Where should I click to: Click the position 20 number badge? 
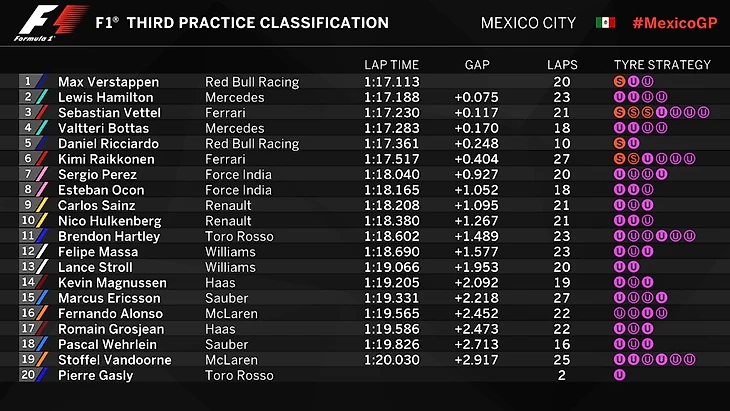coord(28,375)
